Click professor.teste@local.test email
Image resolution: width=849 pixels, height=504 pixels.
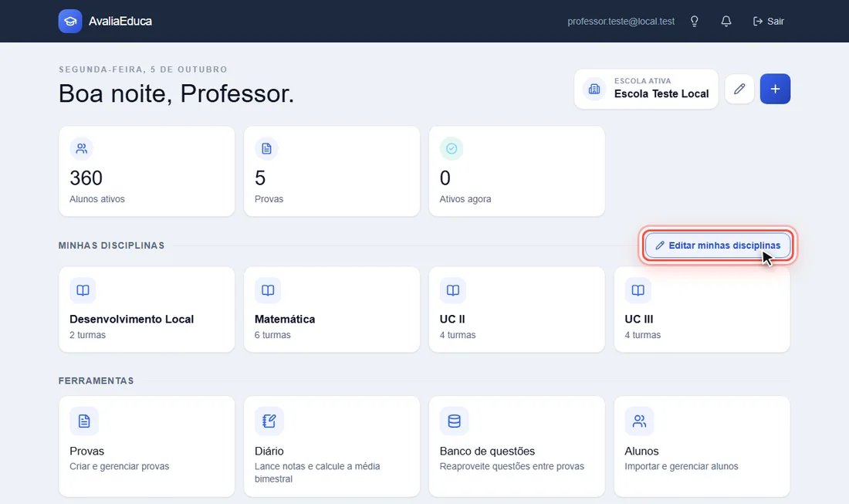621,21
